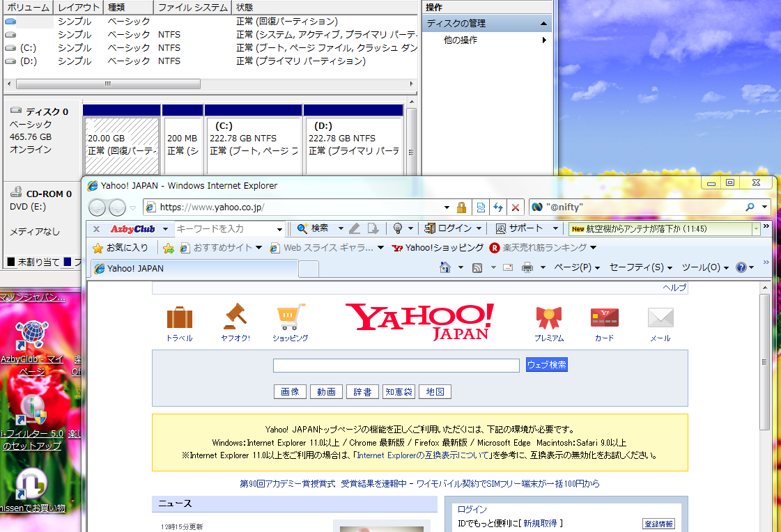Open the セーフティ(S) menu
Image resolution: width=781 pixels, height=532 pixels.
(x=637, y=267)
